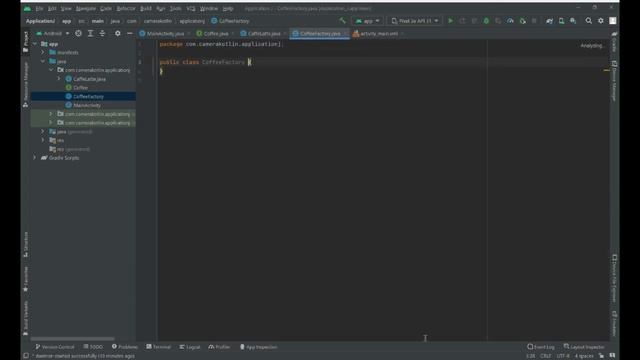Click Sync Project with Gradle Files icon

[x=549, y=21]
